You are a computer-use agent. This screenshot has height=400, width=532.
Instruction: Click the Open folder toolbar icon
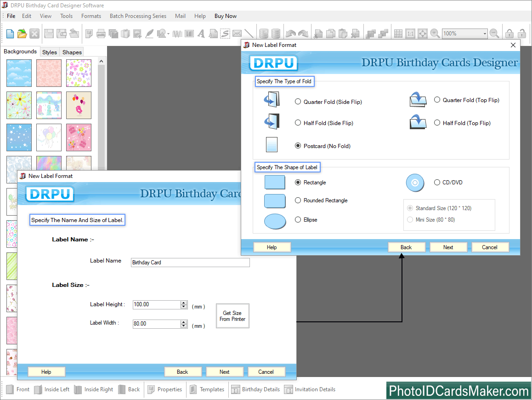(x=22, y=34)
